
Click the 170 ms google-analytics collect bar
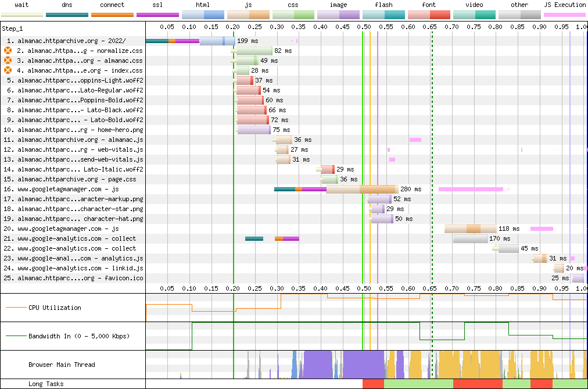469,238
